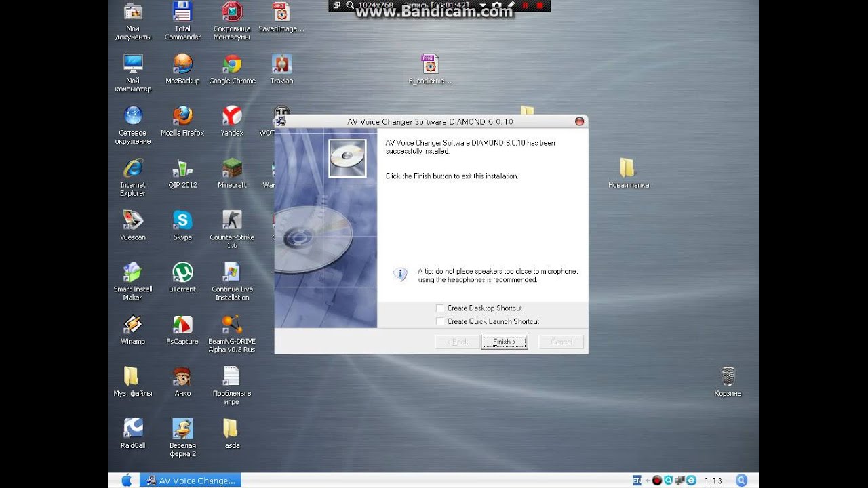Click red record tray icon
Viewport: 868px width, 488px height.
click(656, 481)
